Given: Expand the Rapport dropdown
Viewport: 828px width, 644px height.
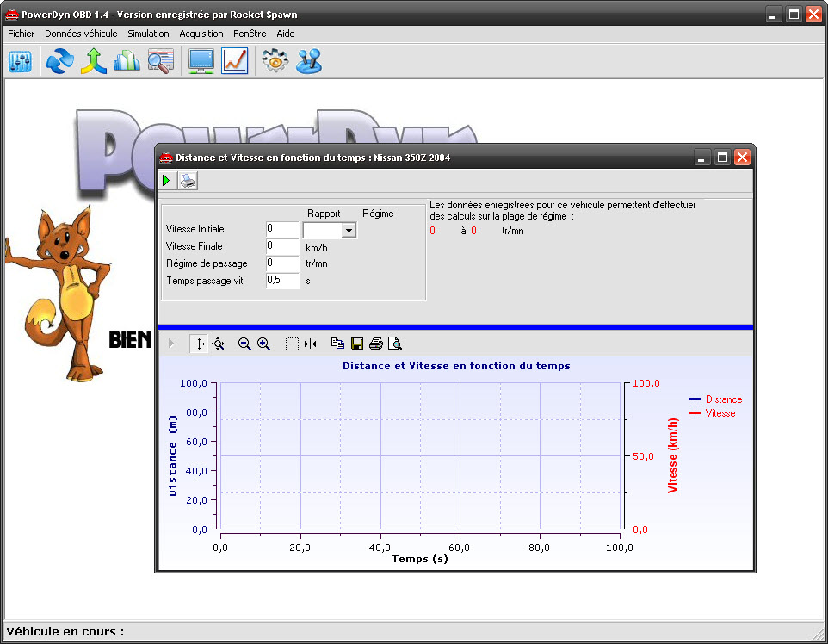Looking at the screenshot, I should pyautogui.click(x=349, y=231).
